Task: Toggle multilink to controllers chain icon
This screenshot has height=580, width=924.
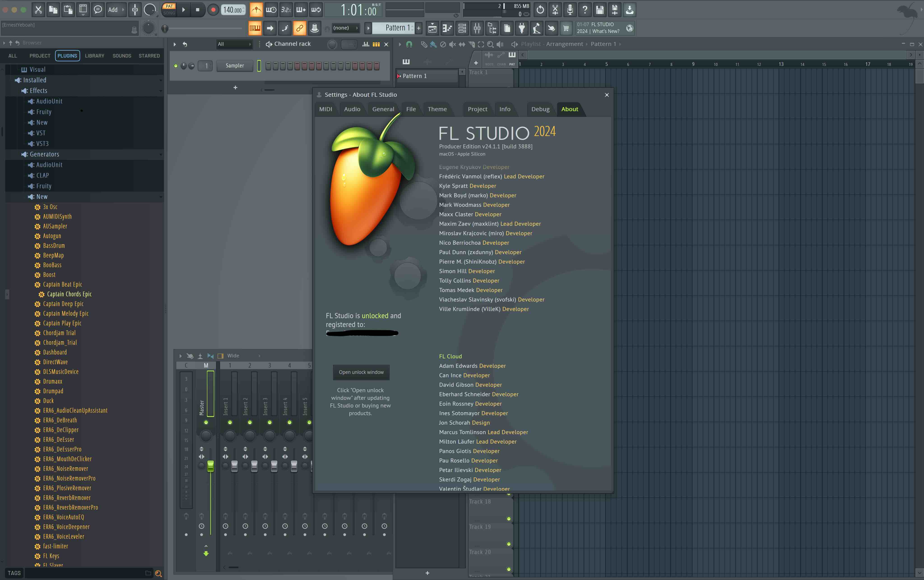Action: [x=299, y=28]
